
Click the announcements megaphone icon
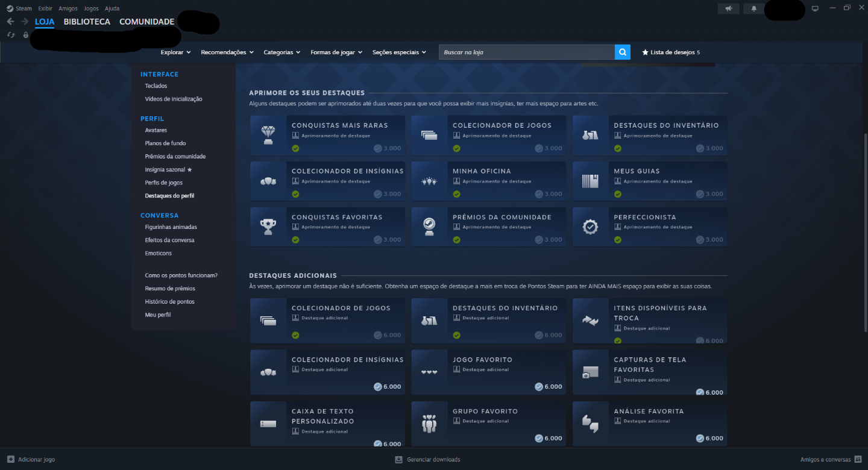pos(728,8)
